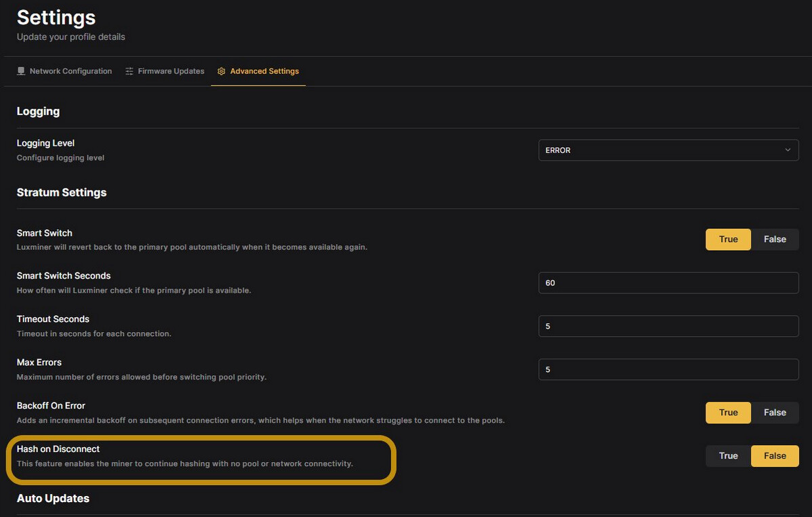This screenshot has width=812, height=517.
Task: Open the Logging Level dropdown showing ERROR
Action: tap(668, 150)
